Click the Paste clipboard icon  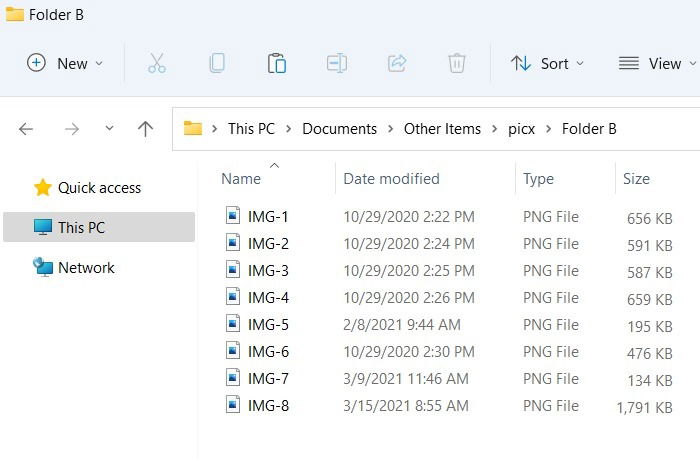[x=277, y=63]
